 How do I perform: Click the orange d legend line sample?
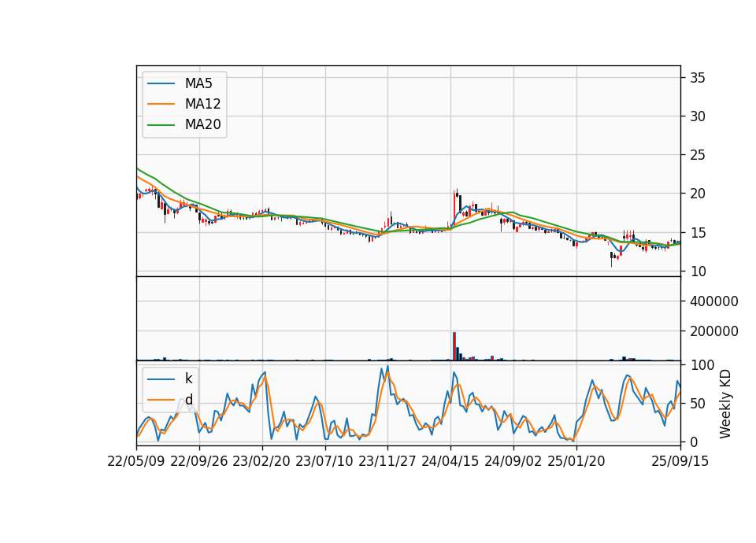pyautogui.click(x=161, y=400)
